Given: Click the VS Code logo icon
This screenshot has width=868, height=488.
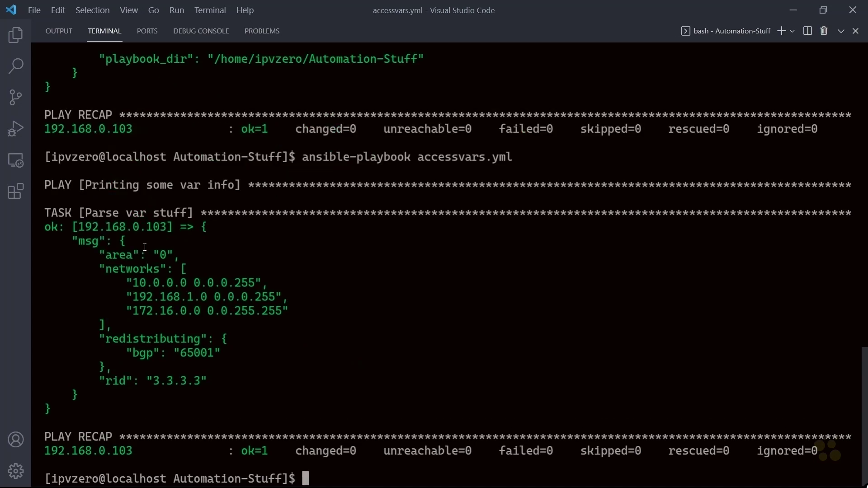Looking at the screenshot, I should pyautogui.click(x=11, y=9).
